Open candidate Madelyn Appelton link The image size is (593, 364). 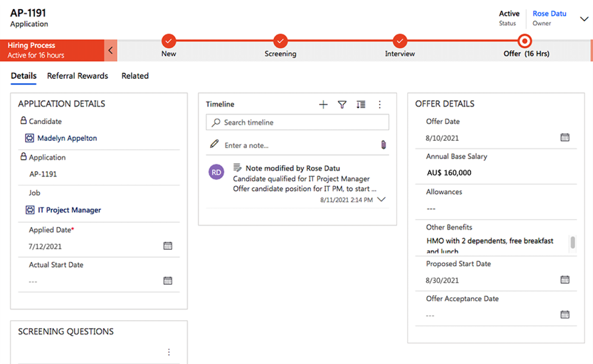point(67,138)
